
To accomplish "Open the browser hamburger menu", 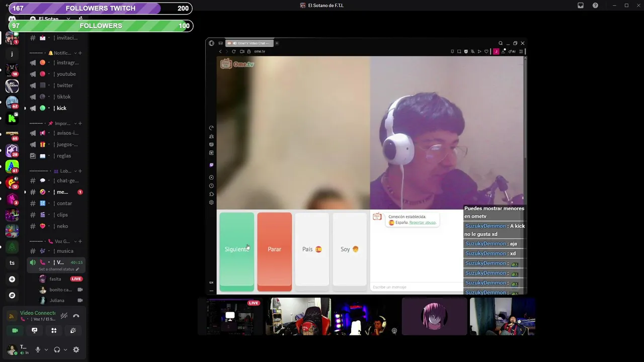I will pyautogui.click(x=521, y=51).
